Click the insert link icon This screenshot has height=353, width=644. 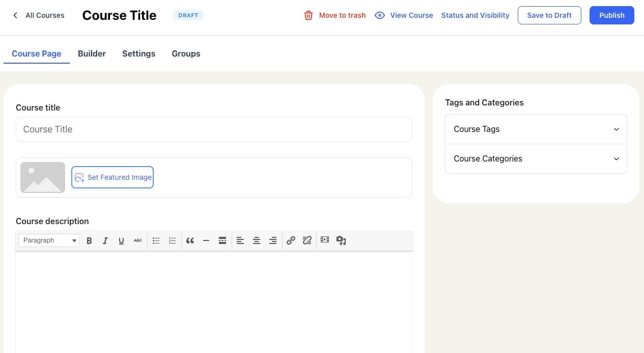click(x=291, y=240)
